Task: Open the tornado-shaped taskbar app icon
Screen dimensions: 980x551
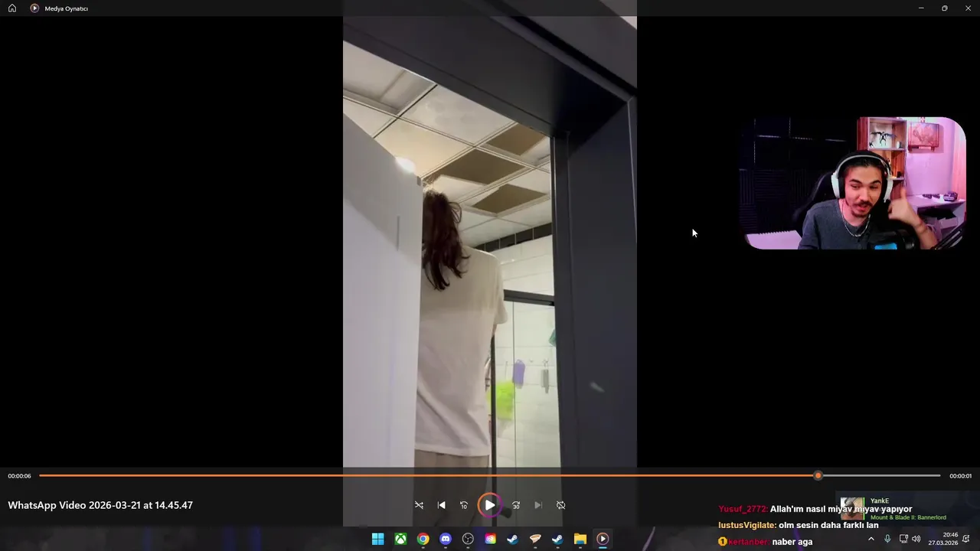Action: tap(535, 539)
